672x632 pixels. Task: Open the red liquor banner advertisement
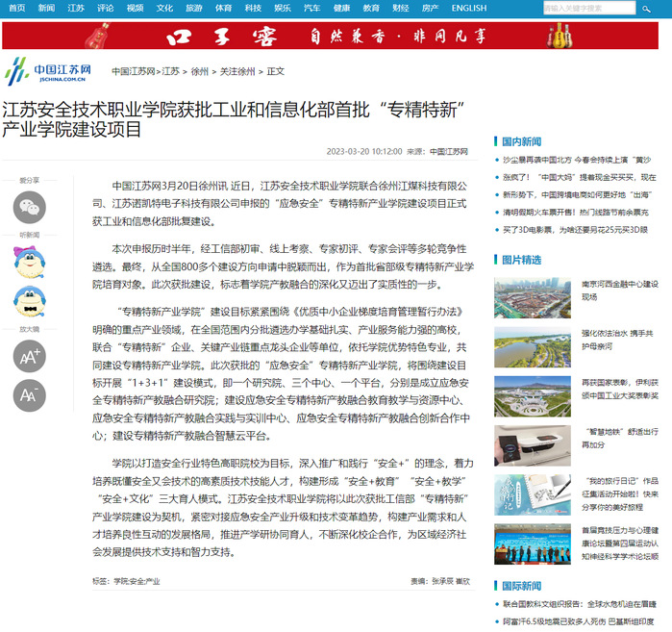click(336, 36)
